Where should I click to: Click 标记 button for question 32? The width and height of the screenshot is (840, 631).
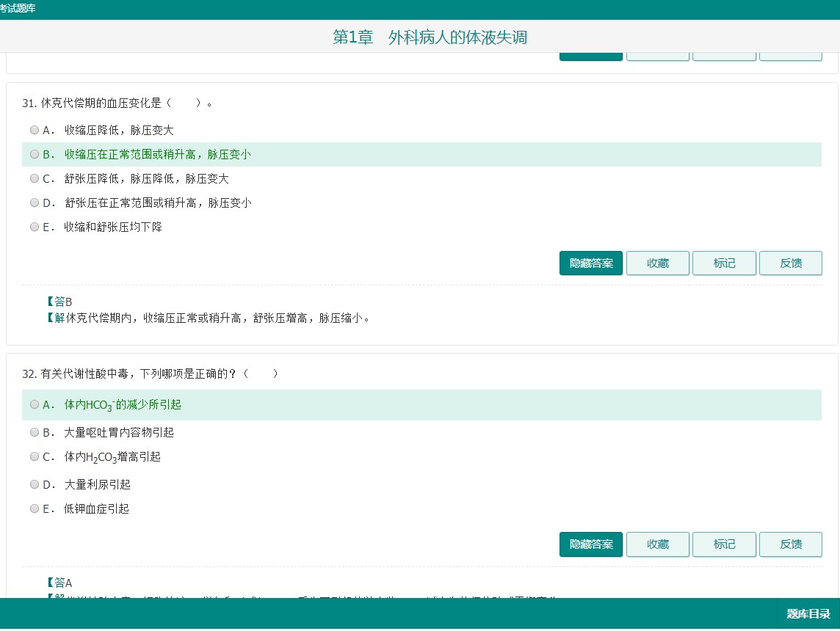[724, 544]
